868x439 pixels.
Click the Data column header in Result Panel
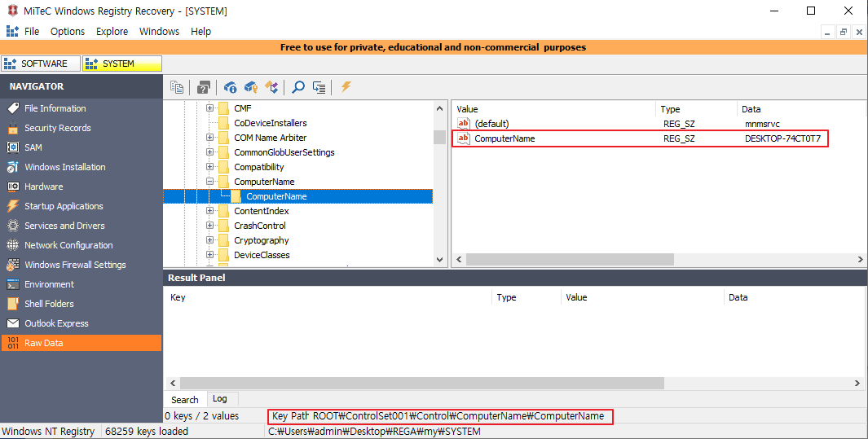point(795,297)
